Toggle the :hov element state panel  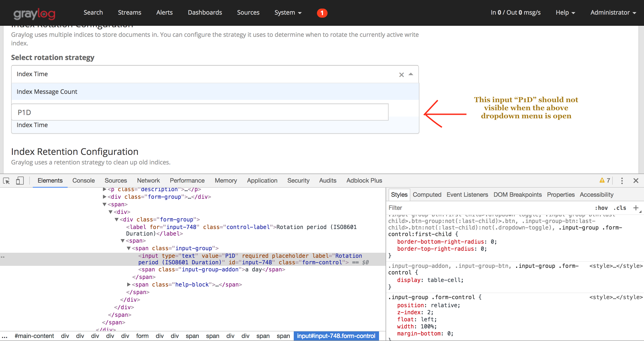(601, 208)
